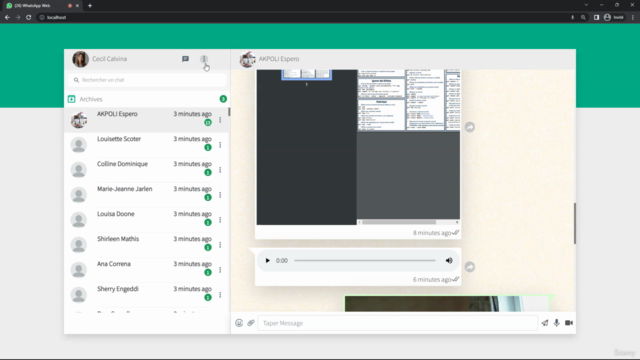The width and height of the screenshot is (640, 360).
Task: Open the Sherry Engeddi conversation
Action: click(x=147, y=294)
